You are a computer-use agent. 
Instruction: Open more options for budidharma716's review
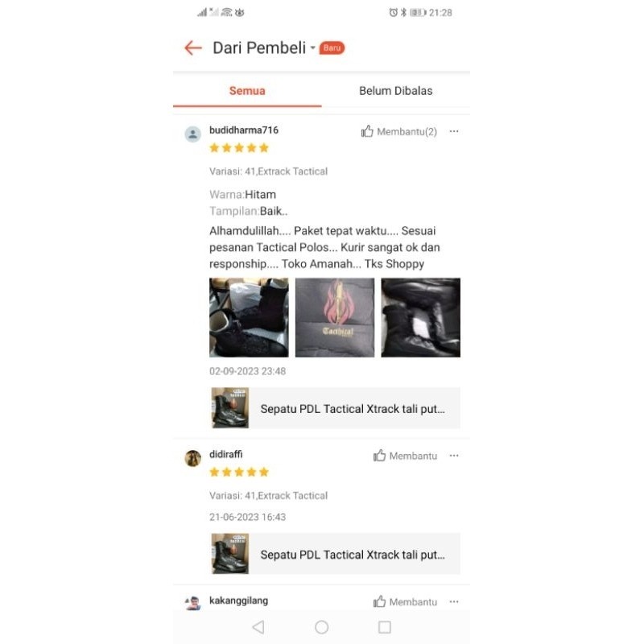point(454,131)
